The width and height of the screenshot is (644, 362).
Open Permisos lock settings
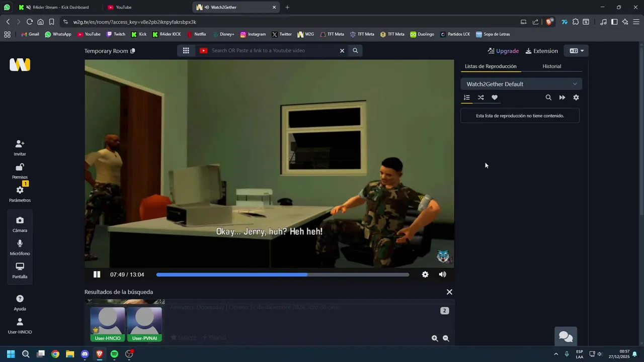pyautogui.click(x=20, y=171)
